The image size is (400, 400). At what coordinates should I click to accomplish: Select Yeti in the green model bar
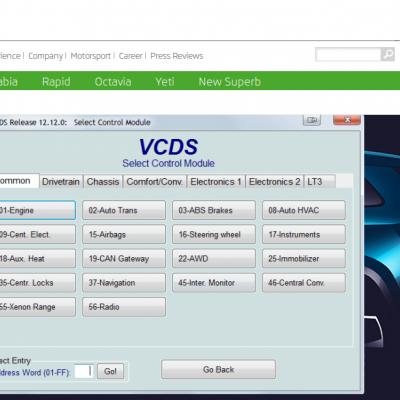tap(165, 82)
